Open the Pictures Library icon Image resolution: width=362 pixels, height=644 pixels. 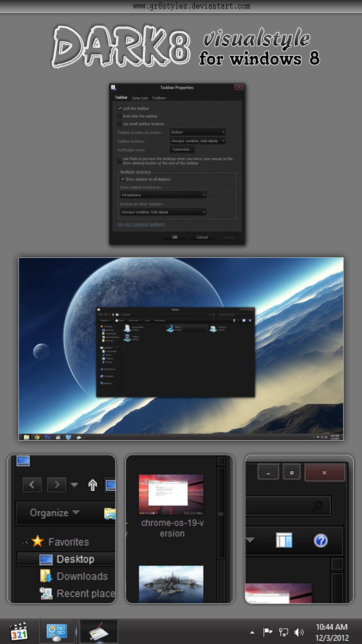(213, 329)
